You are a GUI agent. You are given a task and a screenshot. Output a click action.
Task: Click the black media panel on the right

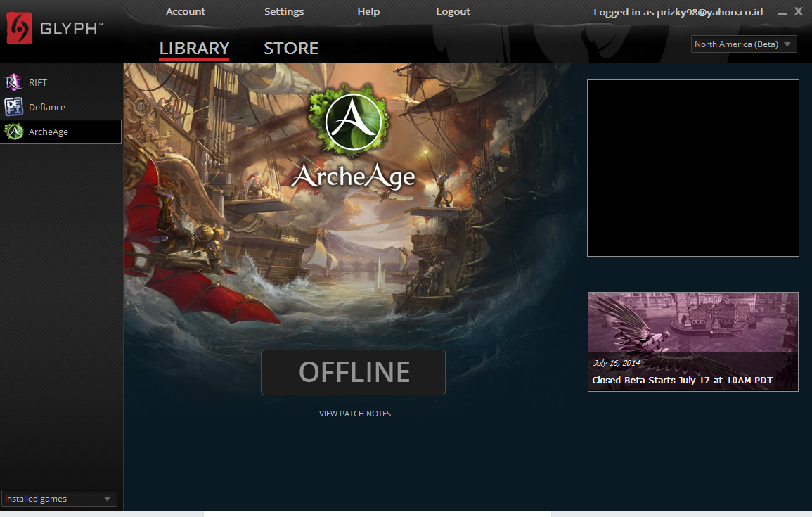pyautogui.click(x=692, y=168)
